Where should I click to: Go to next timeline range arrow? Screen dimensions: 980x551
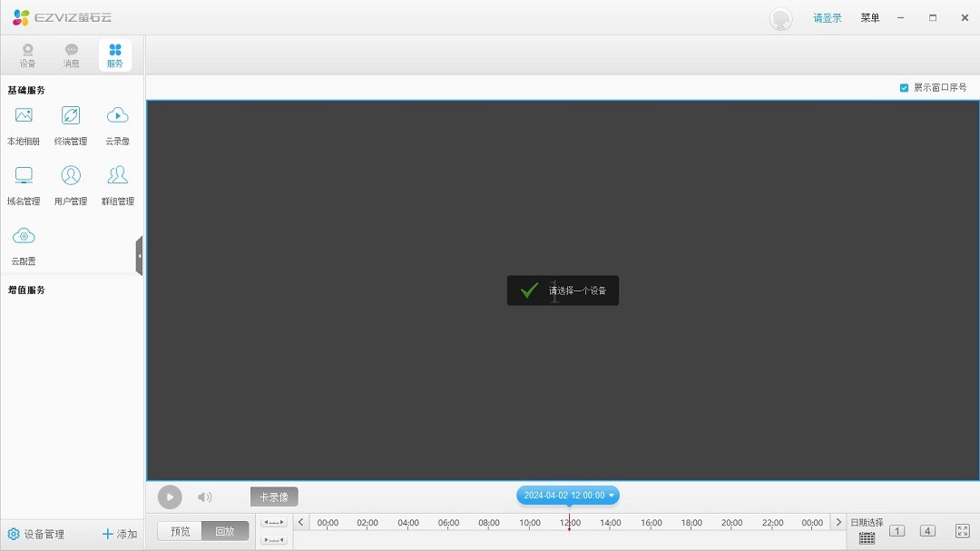point(838,522)
